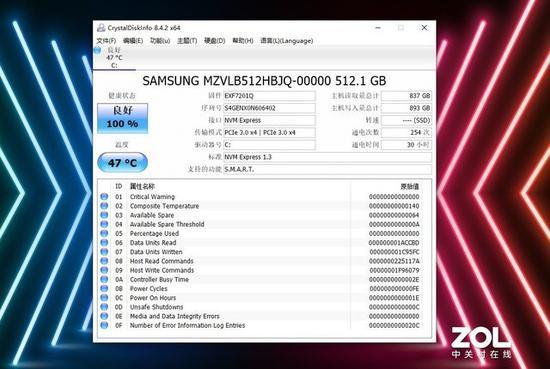Viewport: 550px width, 369px height.
Task: Select the C: drive status indicator icon
Action: tap(98, 50)
